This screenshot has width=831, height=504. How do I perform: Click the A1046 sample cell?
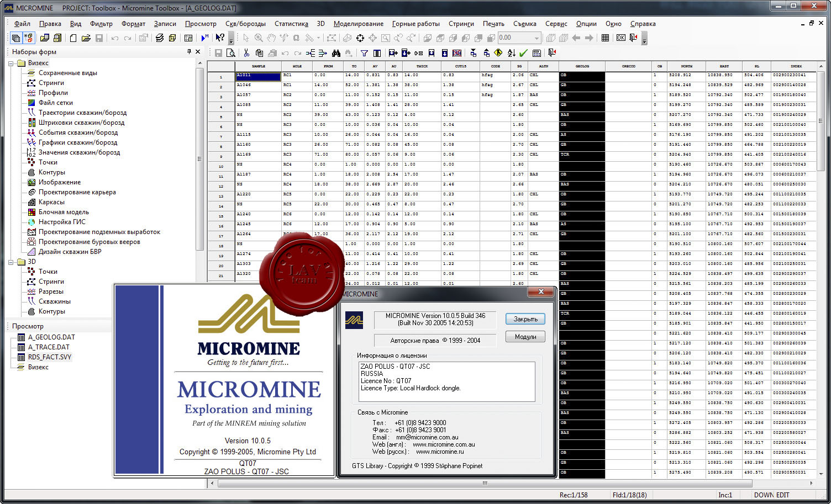(x=258, y=86)
